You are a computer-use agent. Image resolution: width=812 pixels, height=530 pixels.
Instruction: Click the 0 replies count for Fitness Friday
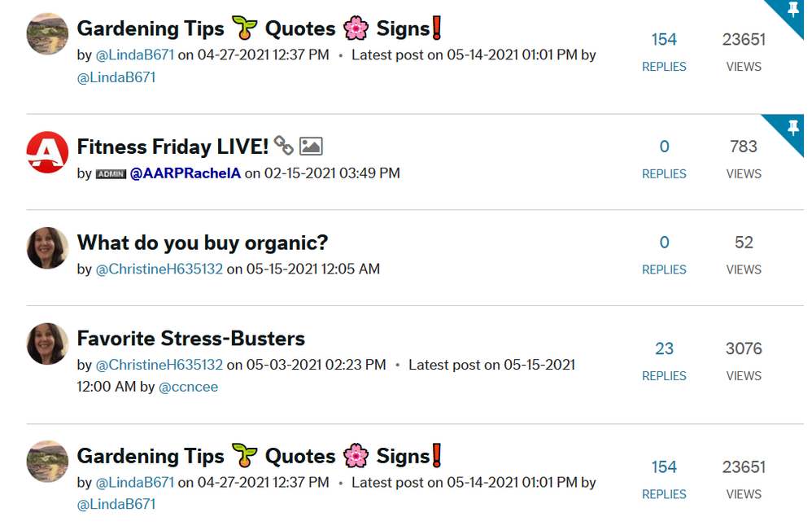coord(664,147)
